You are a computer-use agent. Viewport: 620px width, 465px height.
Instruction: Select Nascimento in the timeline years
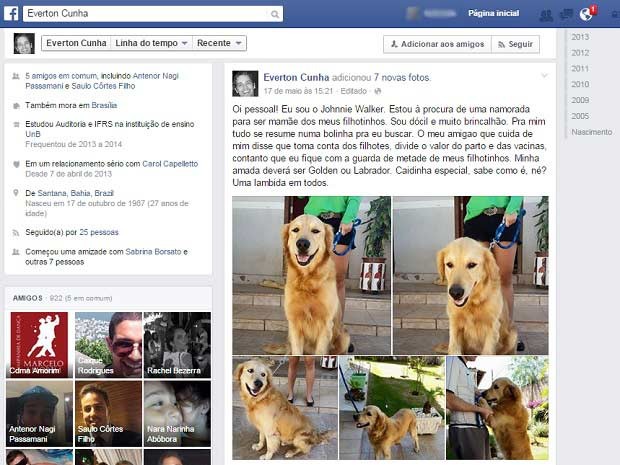pos(591,131)
